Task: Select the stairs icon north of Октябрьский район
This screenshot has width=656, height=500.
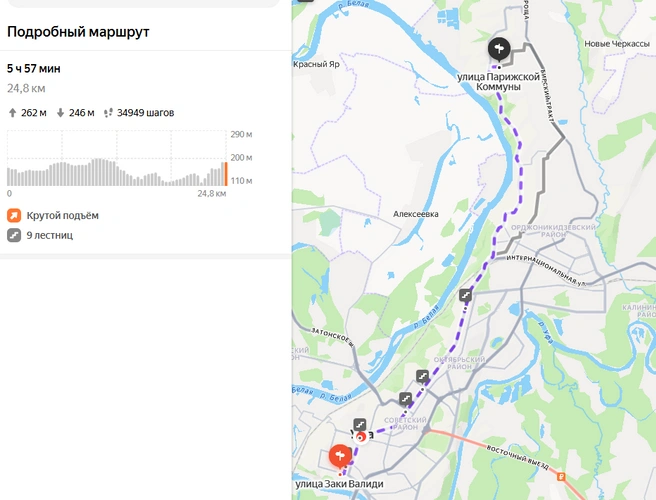Action: tap(465, 295)
